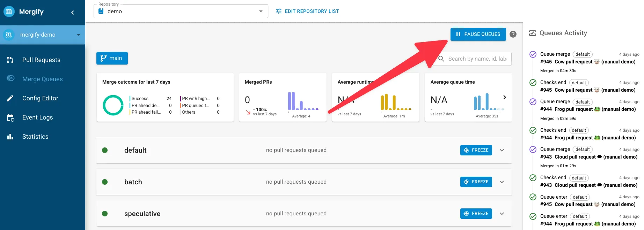Click the search magnifier icon
The image size is (644, 230).
441,59
